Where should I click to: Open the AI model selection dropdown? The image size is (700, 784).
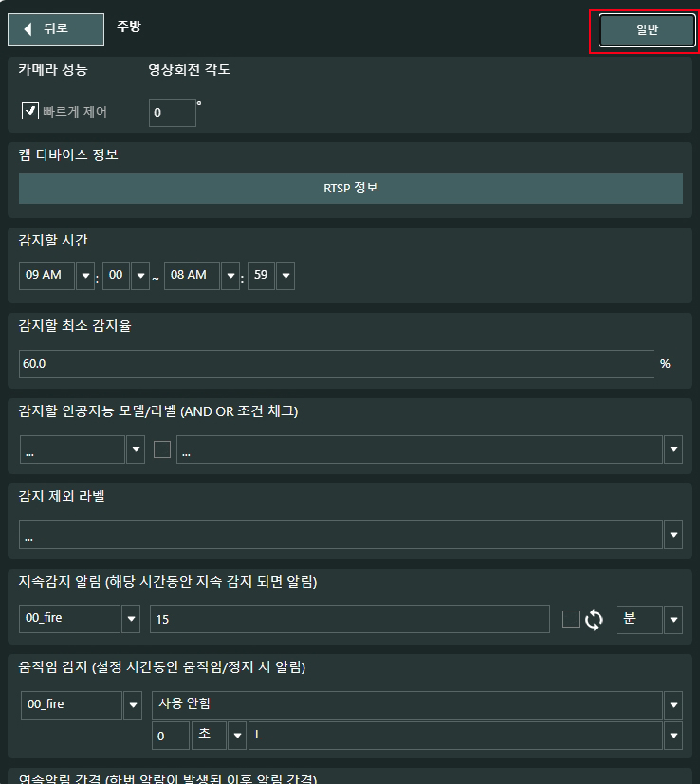pyautogui.click(x=135, y=450)
